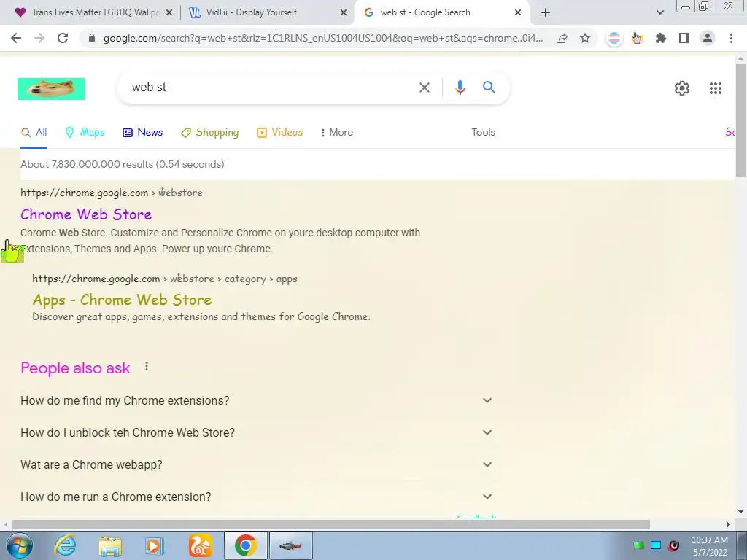The image size is (747, 560).
Task: Close the Google Search tab
Action: [x=518, y=12]
